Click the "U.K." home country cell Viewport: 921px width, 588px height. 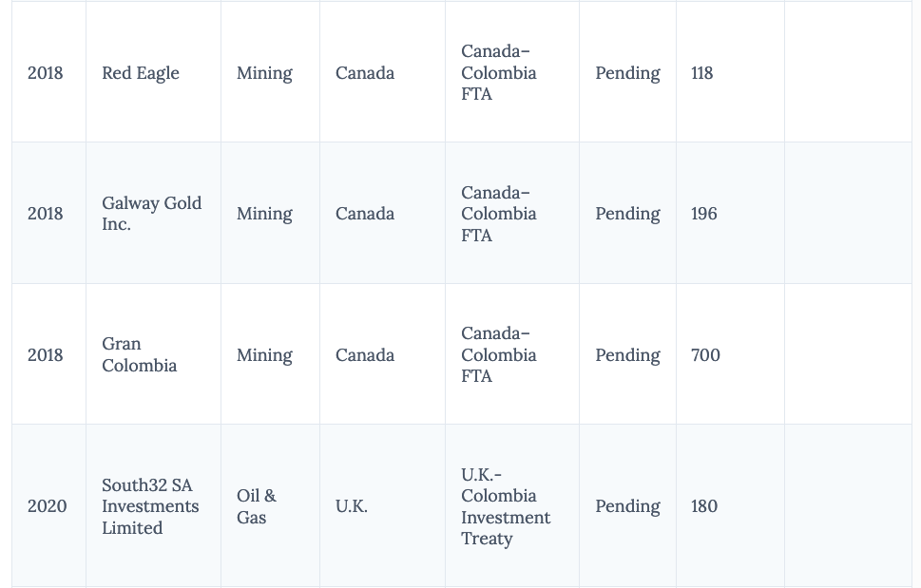[352, 506]
